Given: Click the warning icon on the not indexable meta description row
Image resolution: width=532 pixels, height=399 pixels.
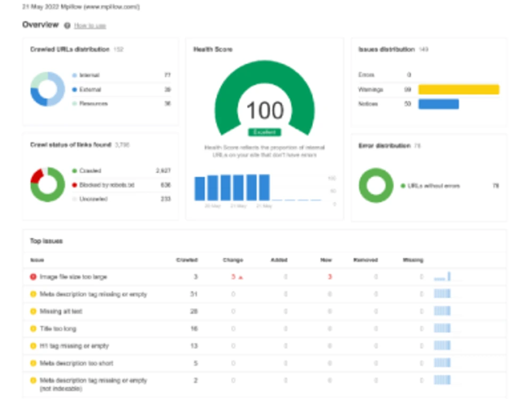Looking at the screenshot, I should click(x=33, y=380).
